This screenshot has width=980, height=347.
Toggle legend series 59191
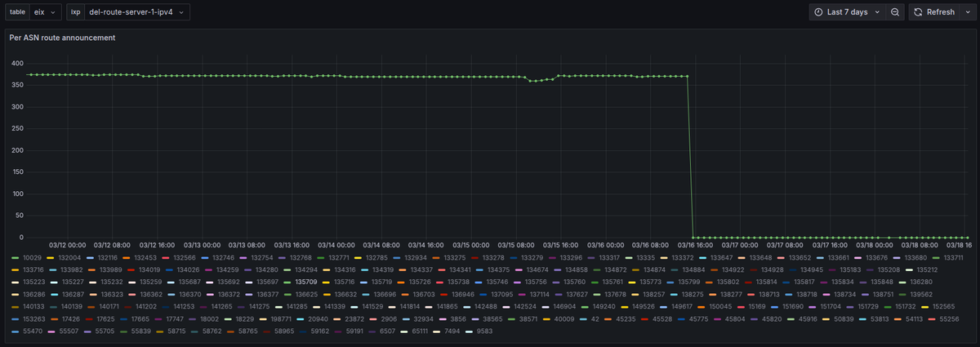coord(355,331)
